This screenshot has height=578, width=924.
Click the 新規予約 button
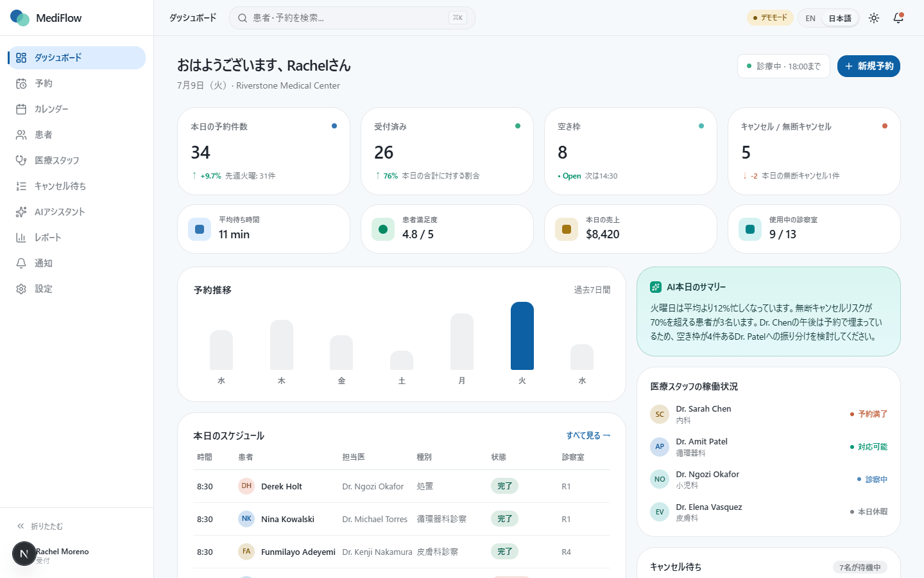click(869, 66)
